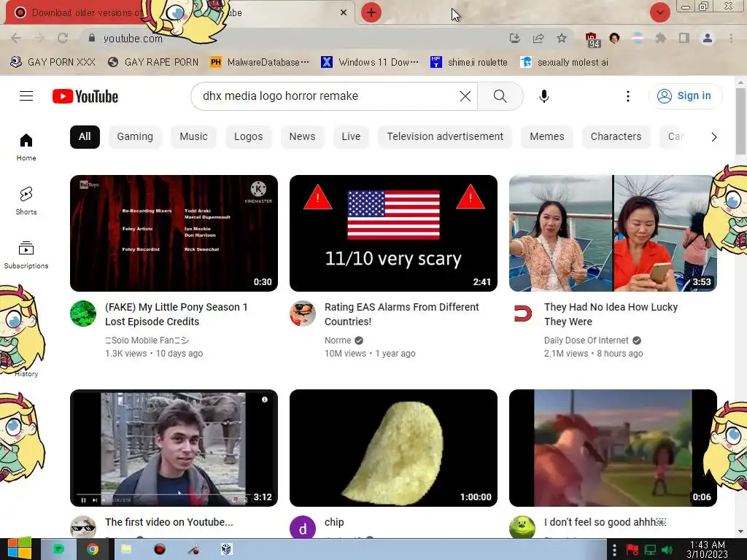Toggle the browser side panel icon
Screen dimensions: 747x560
[x=684, y=38]
